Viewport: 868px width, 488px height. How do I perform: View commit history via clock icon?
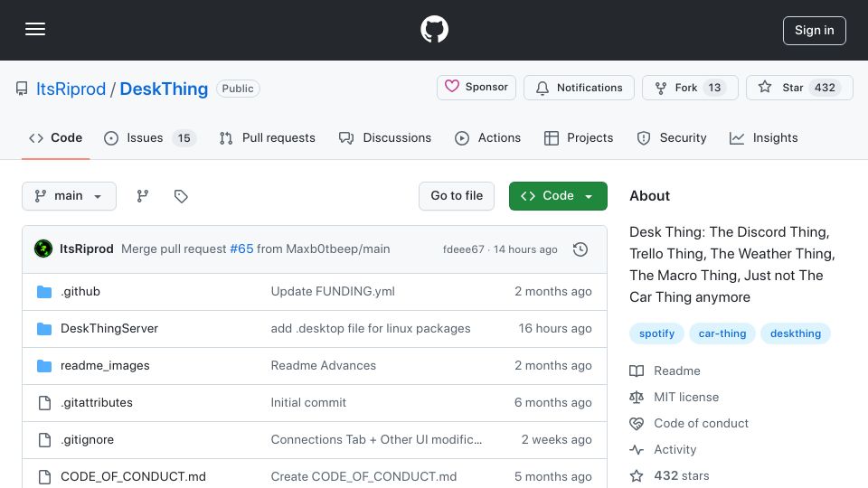[x=580, y=249]
